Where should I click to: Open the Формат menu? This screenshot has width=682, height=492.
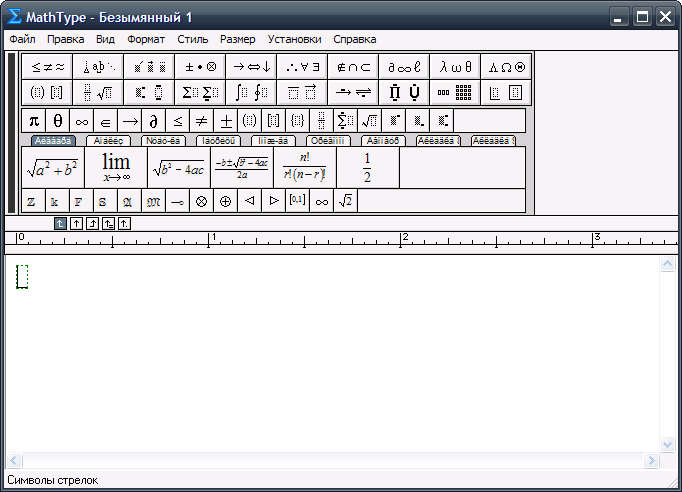pyautogui.click(x=146, y=39)
